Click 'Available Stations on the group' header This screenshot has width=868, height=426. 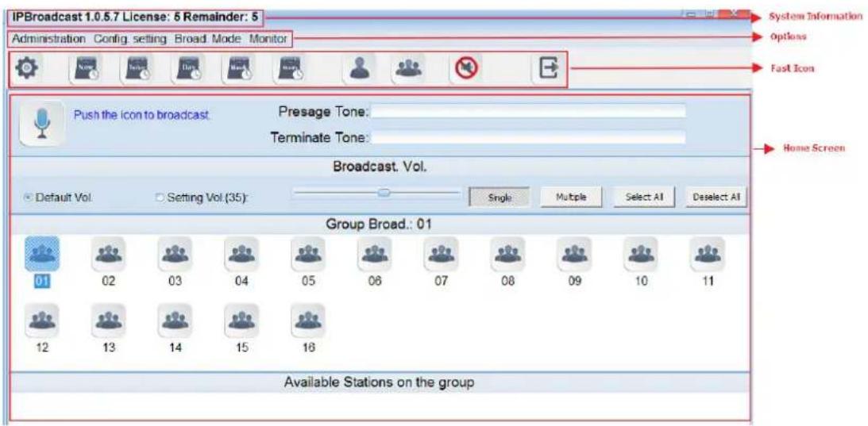[x=379, y=382]
